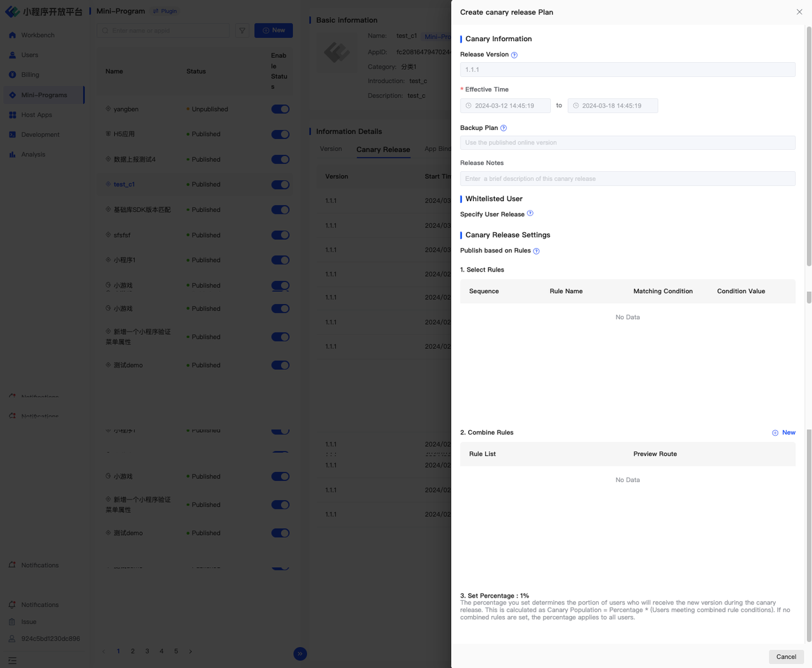The height and width of the screenshot is (668, 812).
Task: Toggle the enable switch for yangben
Action: (x=280, y=109)
